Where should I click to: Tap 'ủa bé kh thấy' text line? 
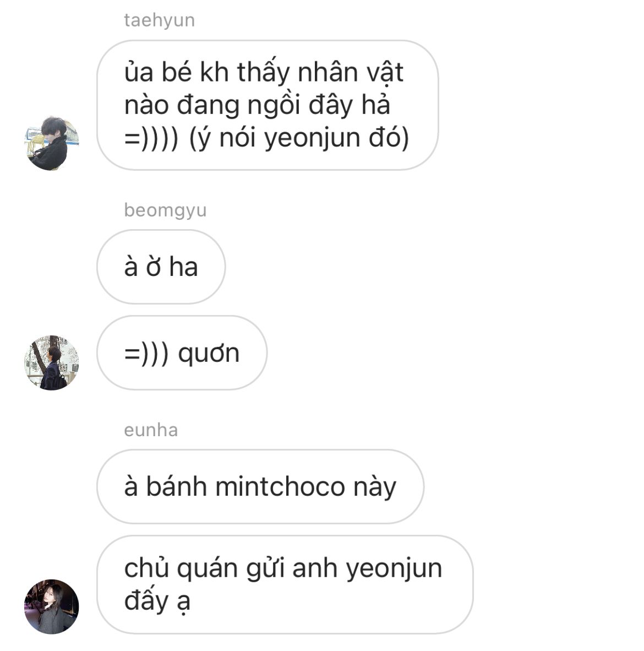[208, 71]
